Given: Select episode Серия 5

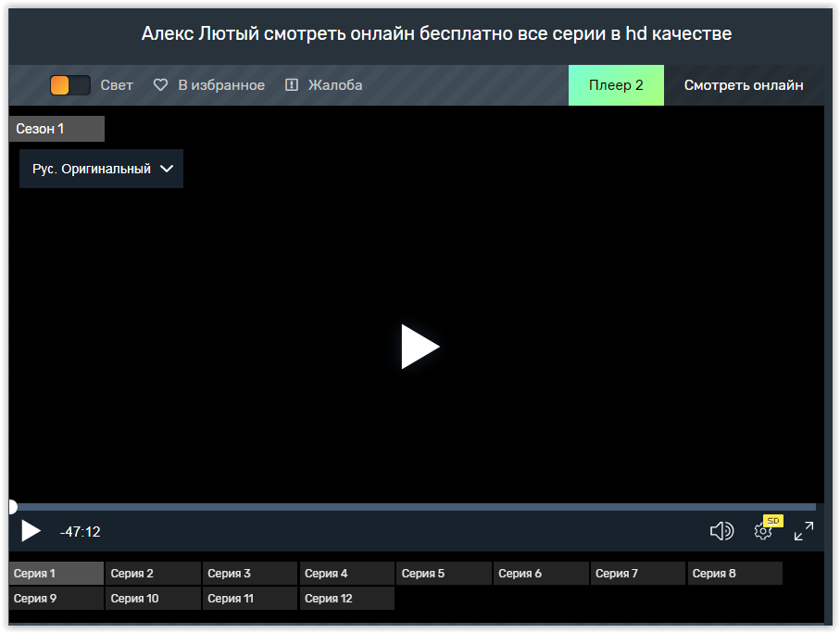Looking at the screenshot, I should click(x=444, y=574).
